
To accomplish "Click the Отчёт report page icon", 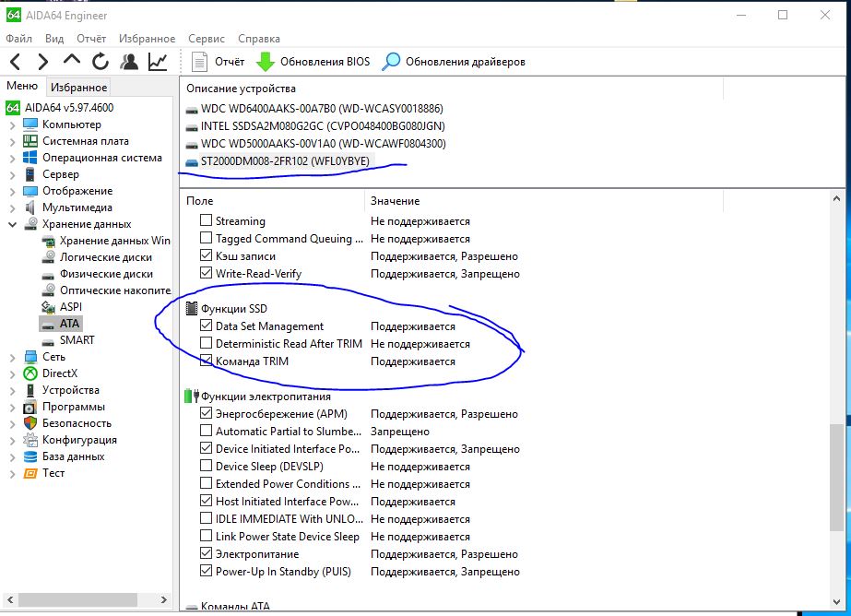I will (x=200, y=62).
